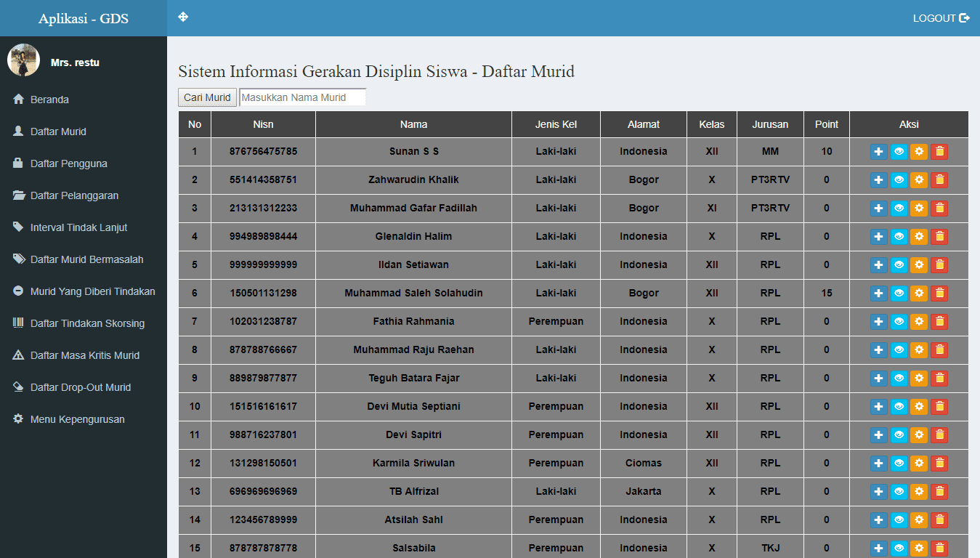Open Menu Kepengurusan in sidebar

[x=77, y=419]
